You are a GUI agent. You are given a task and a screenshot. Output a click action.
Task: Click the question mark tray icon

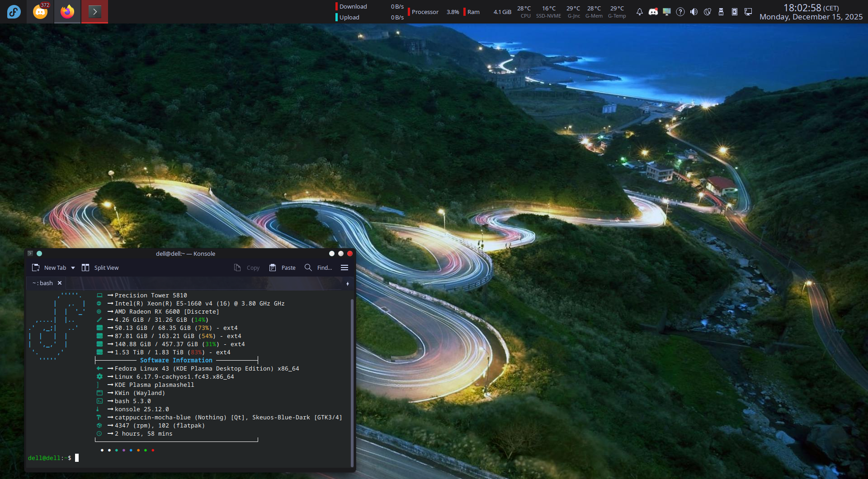click(680, 12)
